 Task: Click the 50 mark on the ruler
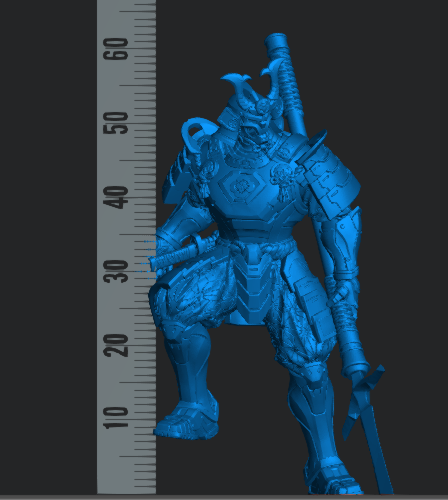pyautogui.click(x=116, y=123)
